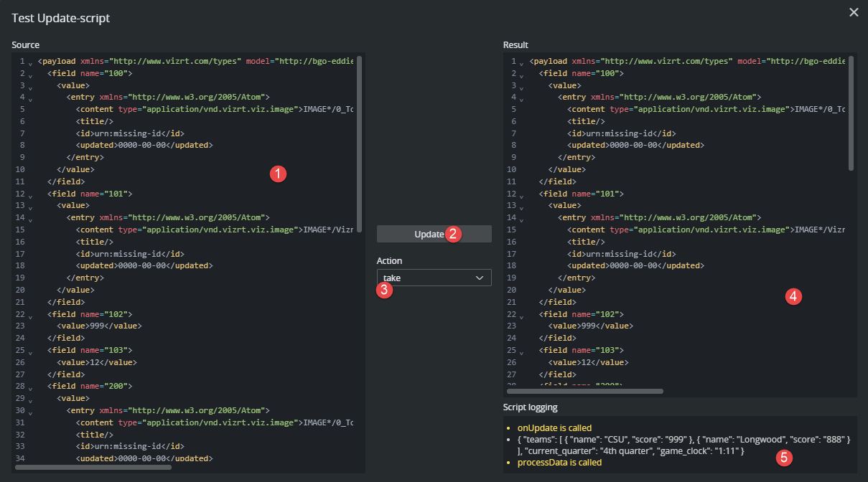
Task: Fold field name="100" in the Result panel
Action: (521, 75)
